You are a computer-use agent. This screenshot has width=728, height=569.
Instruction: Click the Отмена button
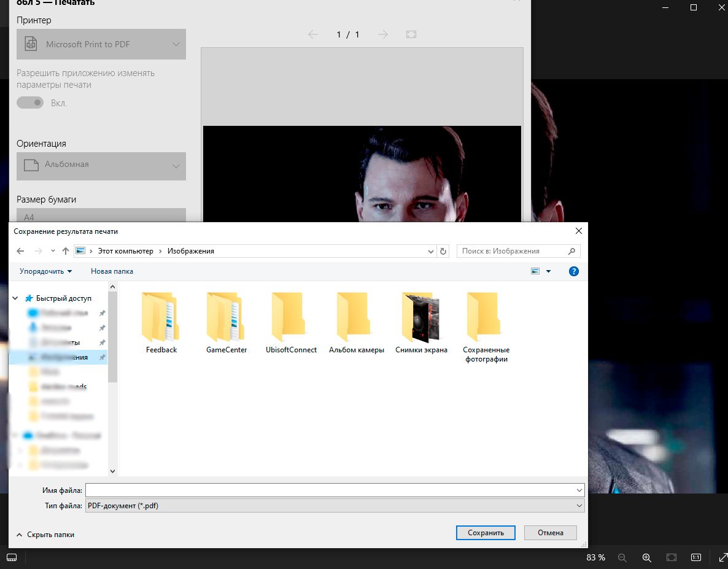[x=550, y=533]
